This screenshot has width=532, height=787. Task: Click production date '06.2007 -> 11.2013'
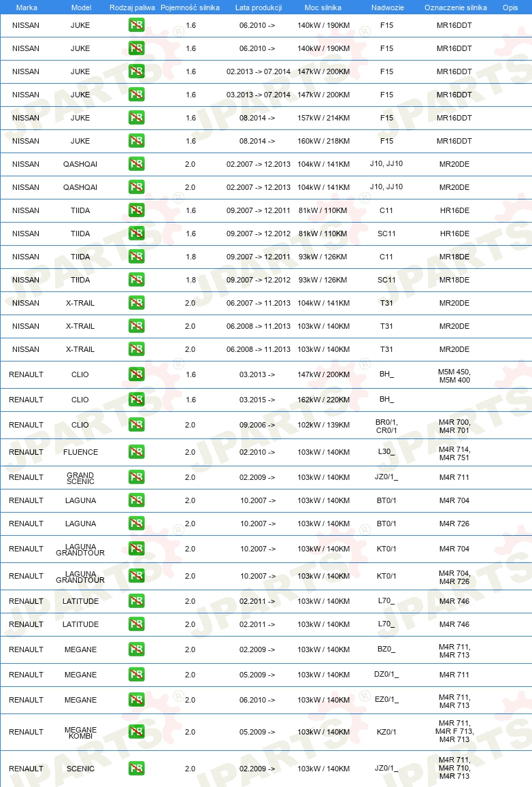259,303
